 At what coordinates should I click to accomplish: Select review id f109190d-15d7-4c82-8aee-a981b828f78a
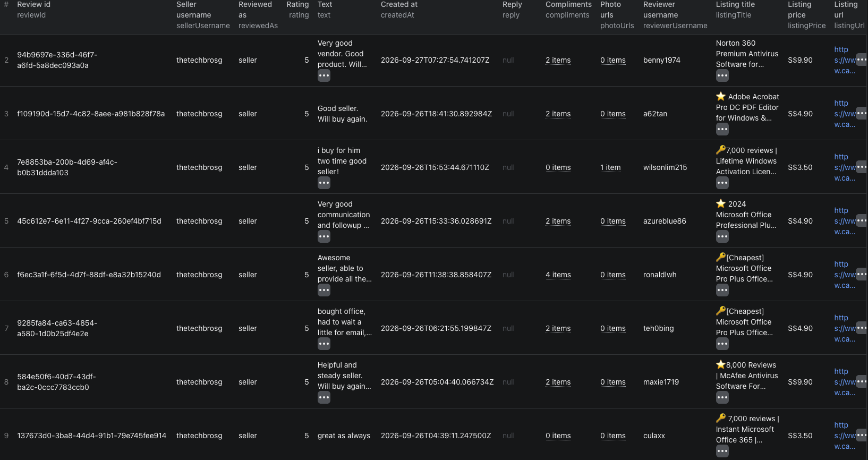point(91,114)
